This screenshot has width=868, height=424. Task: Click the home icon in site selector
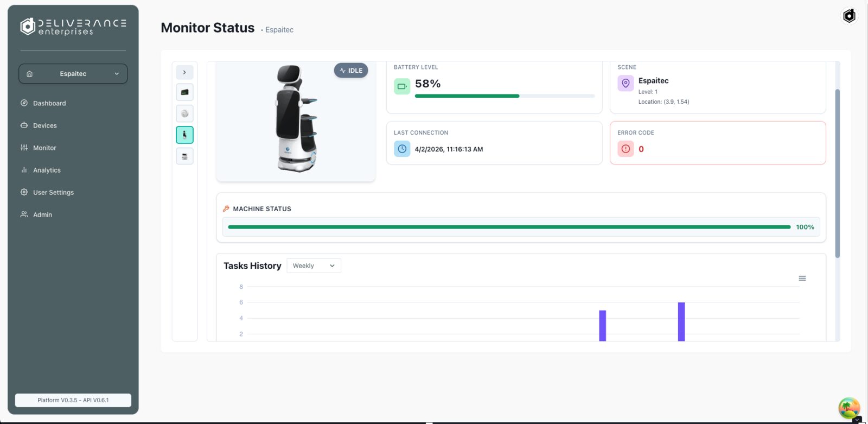click(30, 74)
